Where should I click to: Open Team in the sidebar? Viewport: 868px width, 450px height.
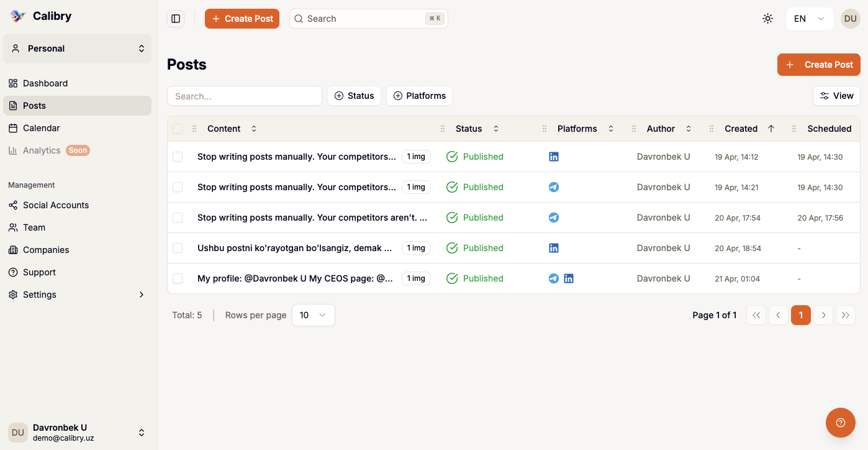coord(78,227)
